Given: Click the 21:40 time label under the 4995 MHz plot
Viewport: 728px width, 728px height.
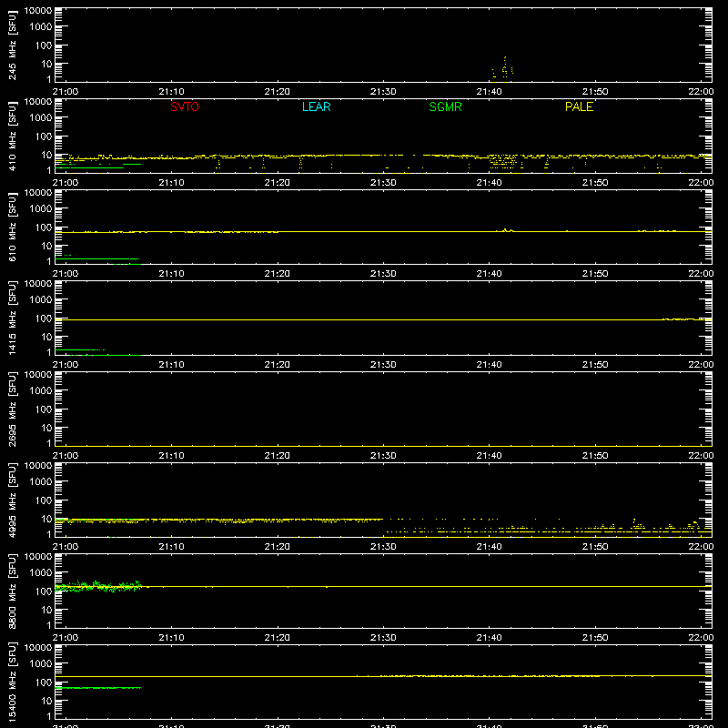Looking at the screenshot, I should pos(489,547).
